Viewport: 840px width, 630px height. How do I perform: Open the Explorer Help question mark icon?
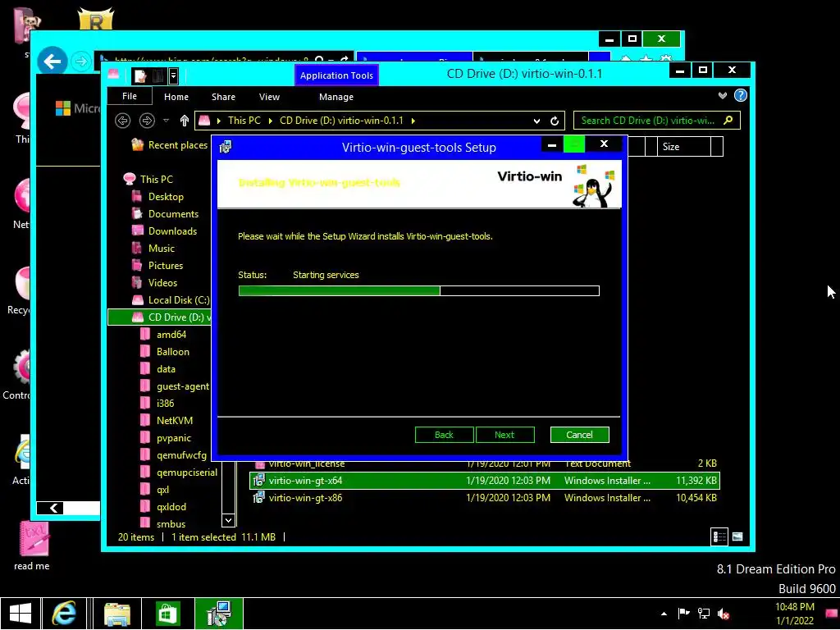pyautogui.click(x=741, y=95)
